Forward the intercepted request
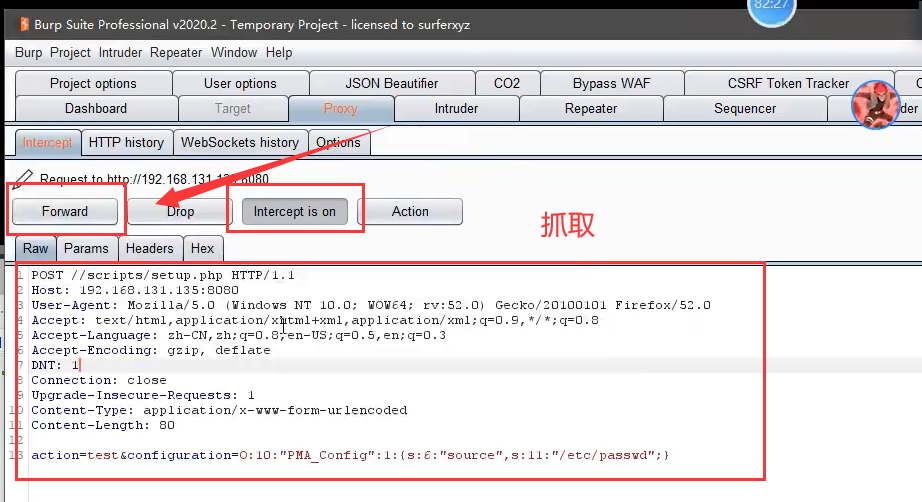This screenshot has height=502, width=922. [65, 212]
